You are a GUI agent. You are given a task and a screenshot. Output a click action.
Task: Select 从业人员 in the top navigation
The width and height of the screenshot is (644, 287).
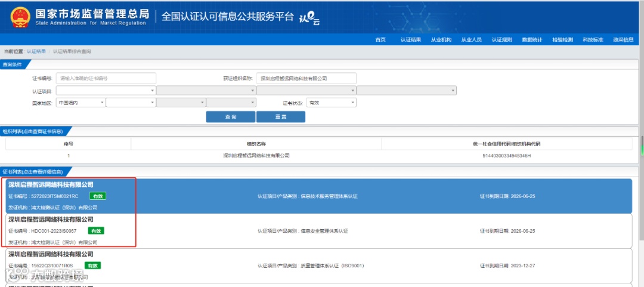(x=472, y=40)
